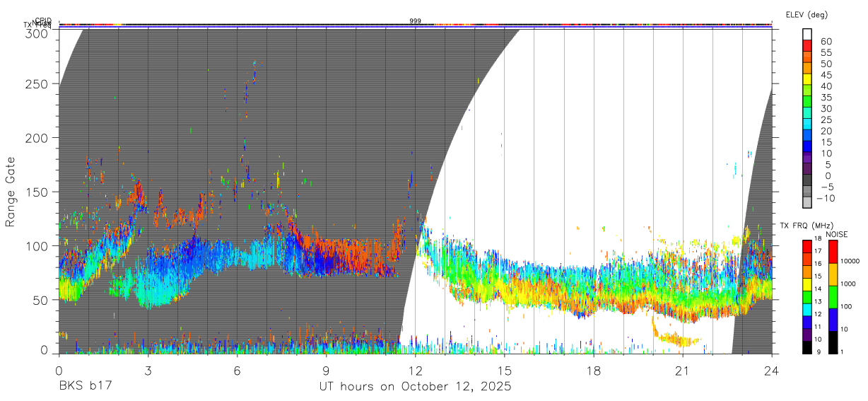The image size is (868, 401).
Task: Select the '20' ELEV colorbar label
Action: click(x=826, y=131)
